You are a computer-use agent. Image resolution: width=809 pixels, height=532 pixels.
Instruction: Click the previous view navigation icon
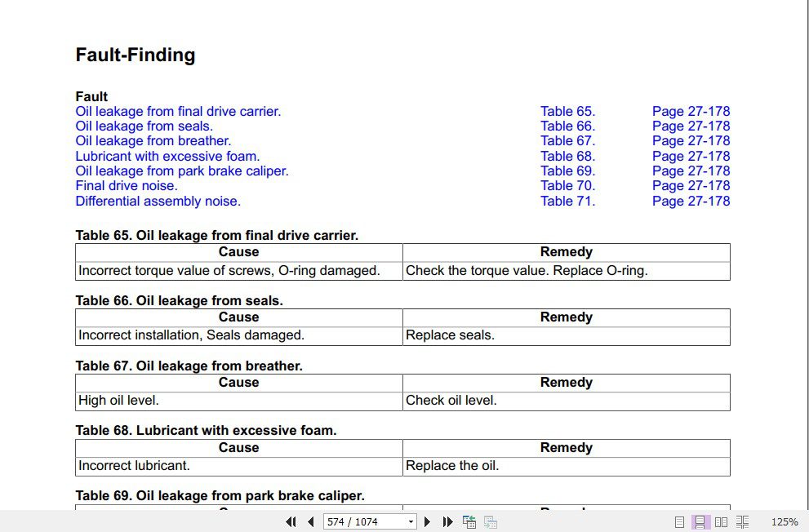tap(469, 522)
